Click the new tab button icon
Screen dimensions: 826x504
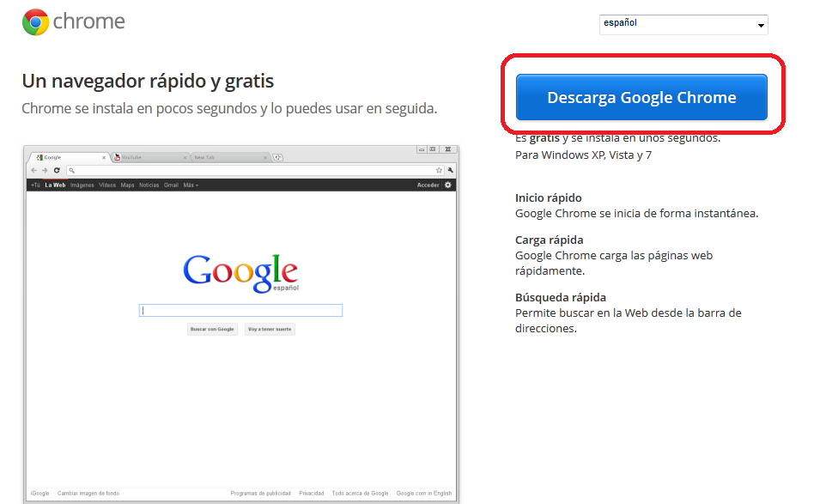click(x=278, y=157)
